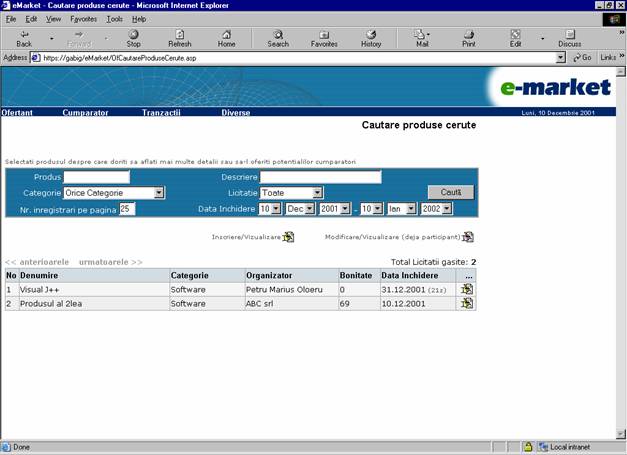The image size is (627, 455).
Task: Click the Refresh toolbar icon
Action: (x=179, y=38)
